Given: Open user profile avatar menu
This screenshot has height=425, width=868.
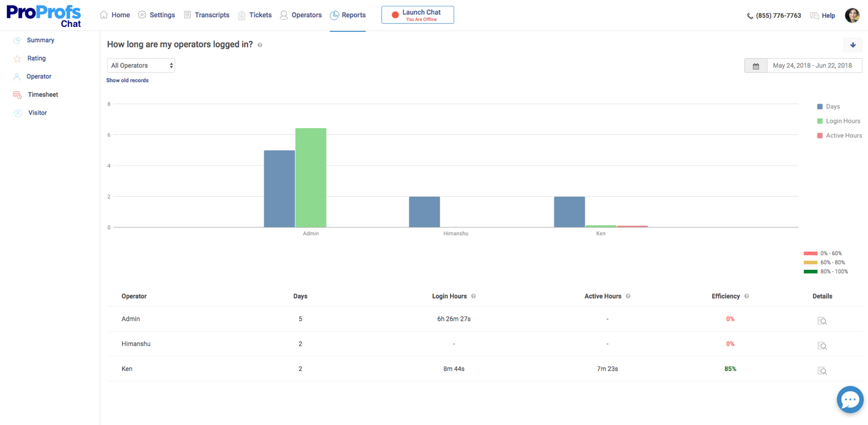Looking at the screenshot, I should (x=852, y=15).
